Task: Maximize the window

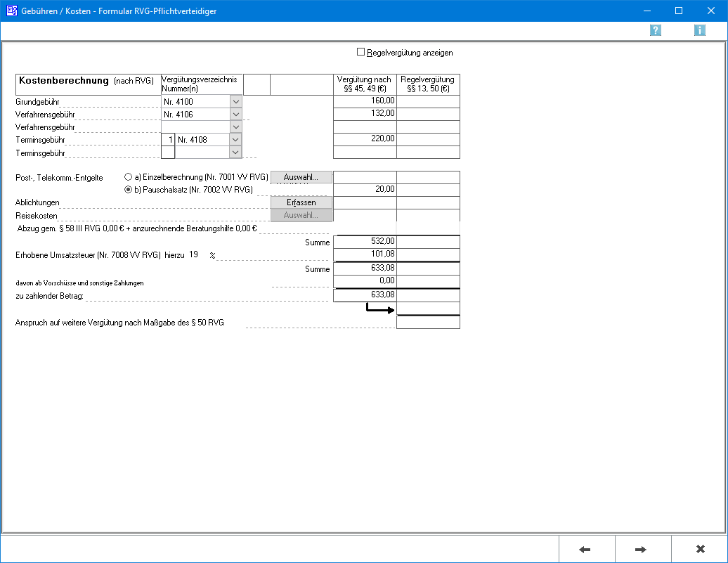Action: click(678, 11)
